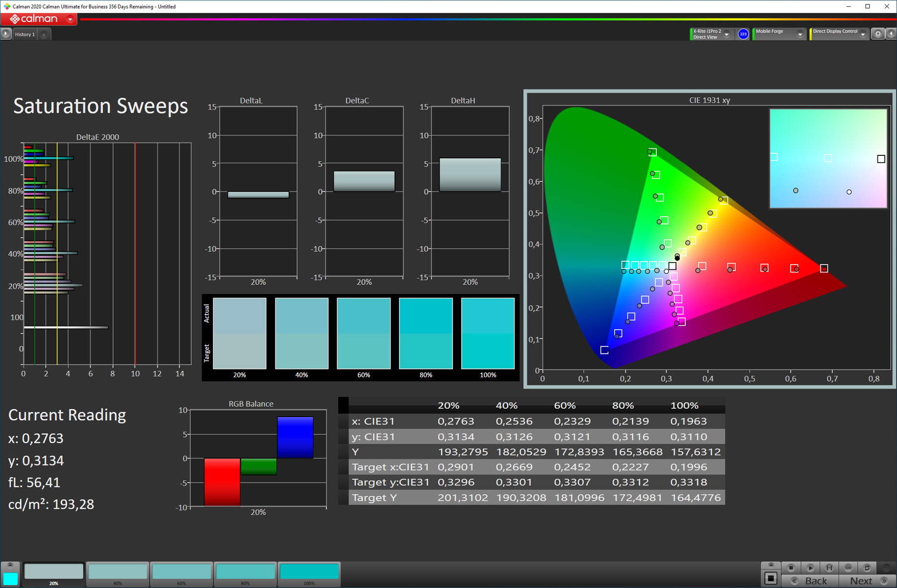Click the Target x:CIE31 row label
897x588 pixels.
(x=390, y=467)
